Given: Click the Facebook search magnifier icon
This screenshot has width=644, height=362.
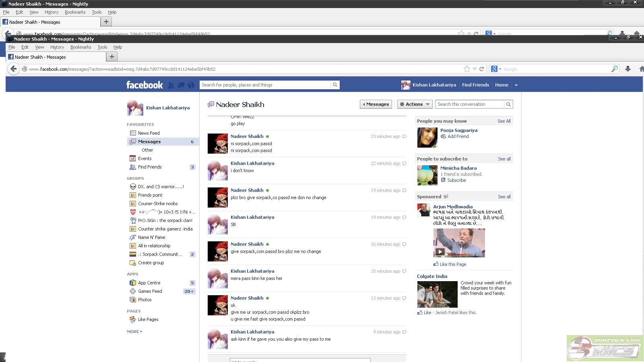Looking at the screenshot, I should [x=334, y=85].
